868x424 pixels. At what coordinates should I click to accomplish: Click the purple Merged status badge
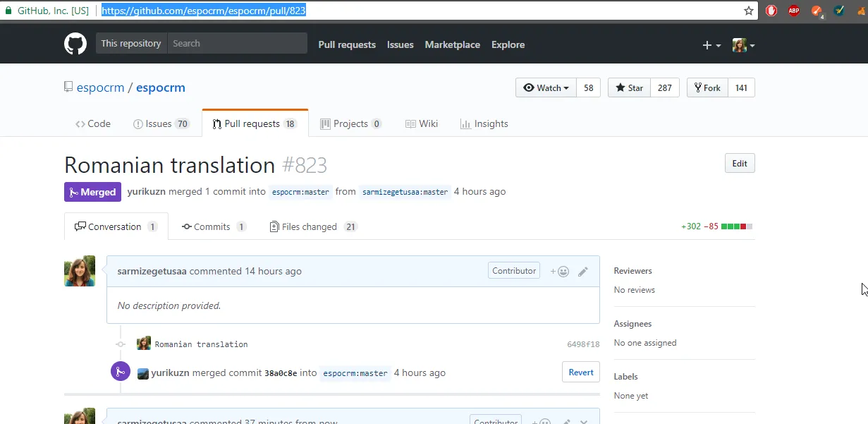(92, 192)
